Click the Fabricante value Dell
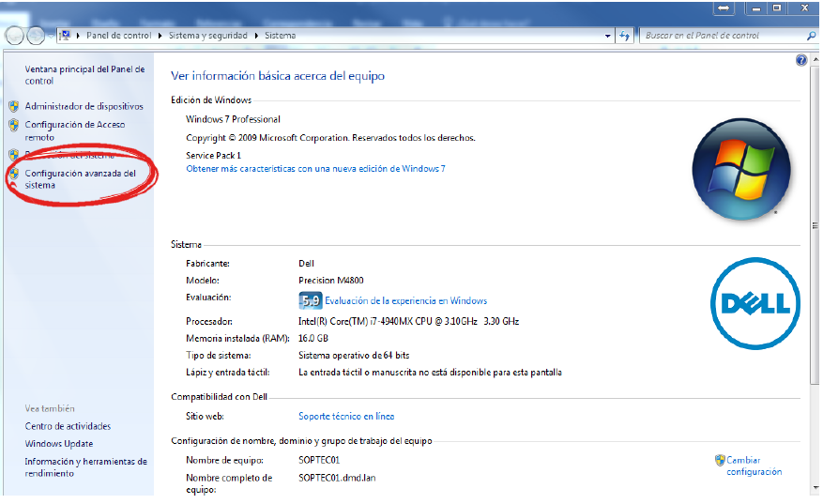The height and width of the screenshot is (504, 823). pyautogui.click(x=306, y=263)
